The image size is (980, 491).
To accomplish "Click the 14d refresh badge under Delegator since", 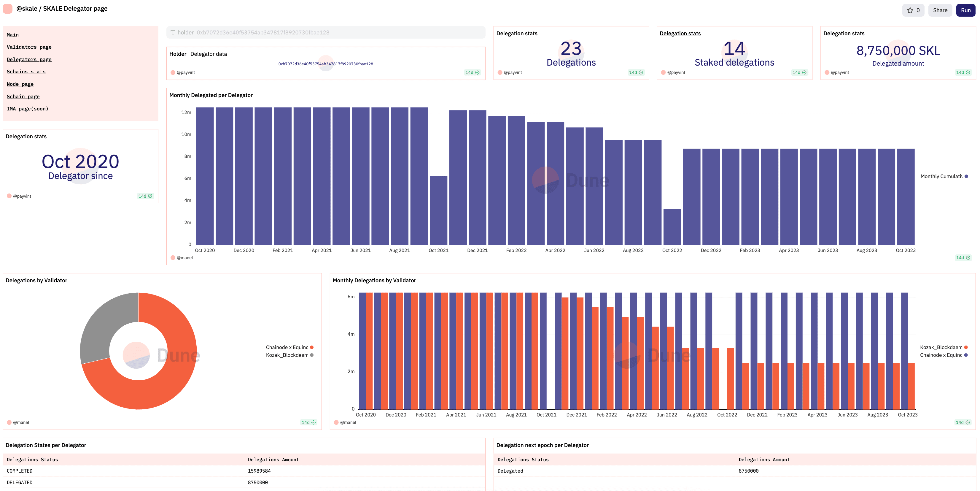I will pos(145,196).
